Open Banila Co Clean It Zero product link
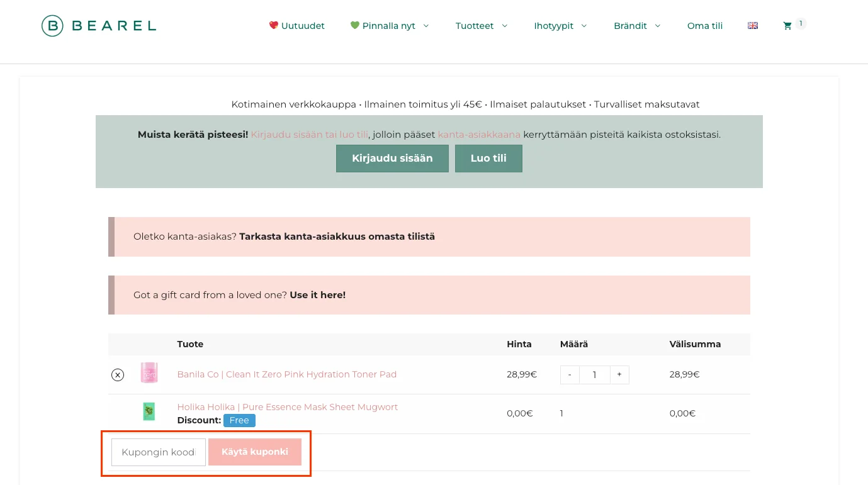868x485 pixels. [x=287, y=374]
